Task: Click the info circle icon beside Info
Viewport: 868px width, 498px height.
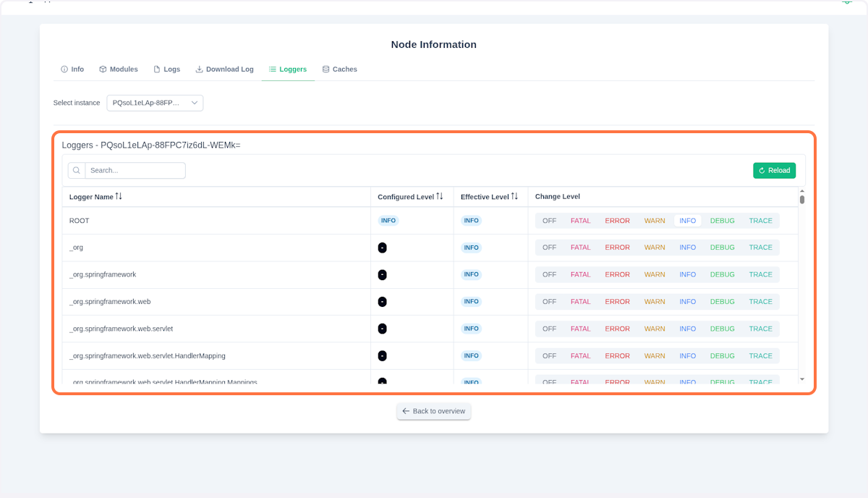Action: (x=63, y=69)
